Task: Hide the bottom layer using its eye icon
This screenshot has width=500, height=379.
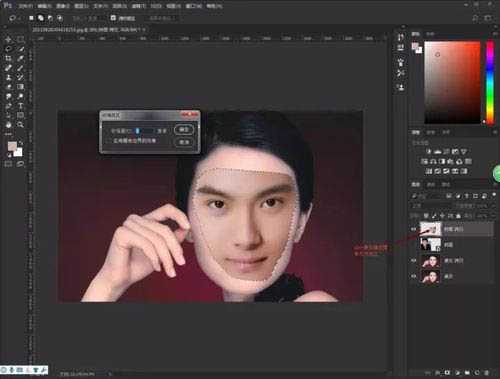Action: (414, 276)
